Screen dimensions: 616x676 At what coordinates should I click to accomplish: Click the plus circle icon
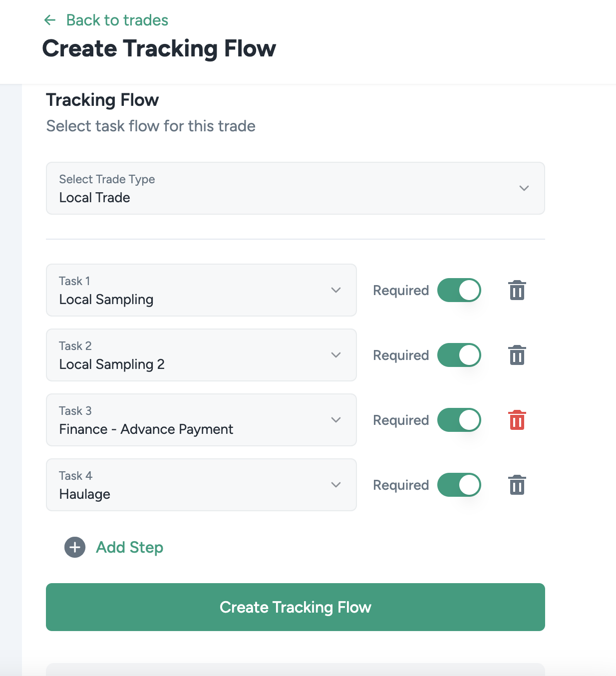click(x=75, y=547)
